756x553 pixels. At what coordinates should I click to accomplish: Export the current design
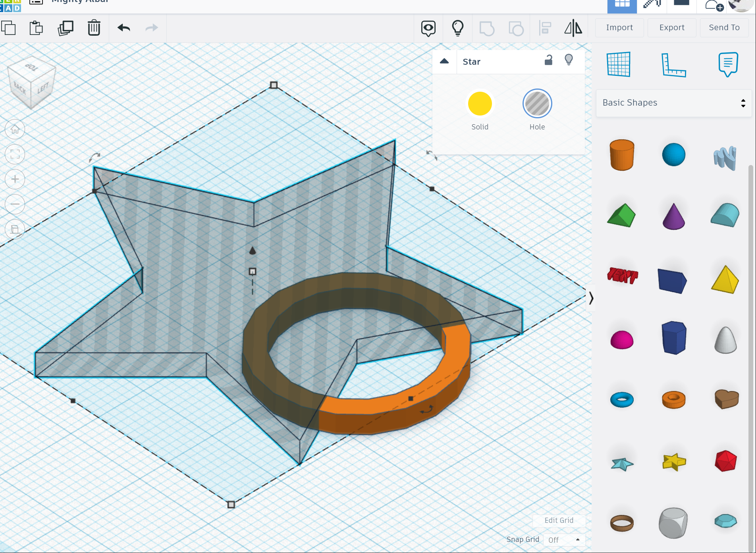[x=671, y=27]
